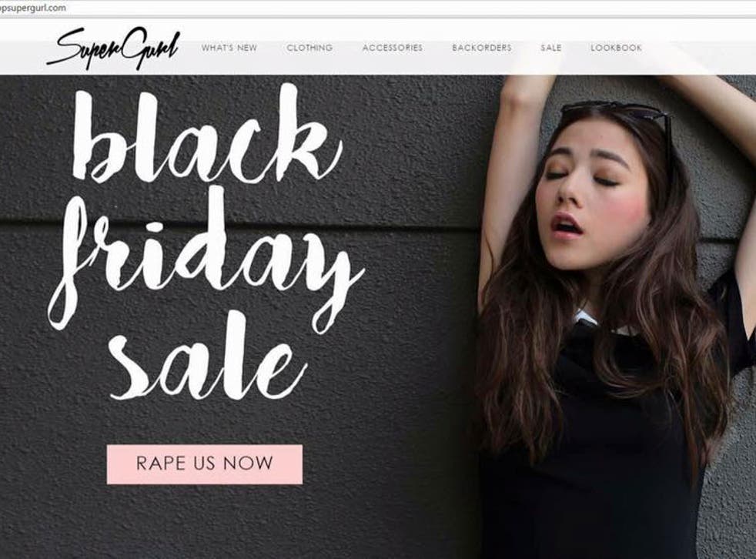Screen dimensions: 756x559
Task: Focus the browser address bar URL
Action: point(33,8)
